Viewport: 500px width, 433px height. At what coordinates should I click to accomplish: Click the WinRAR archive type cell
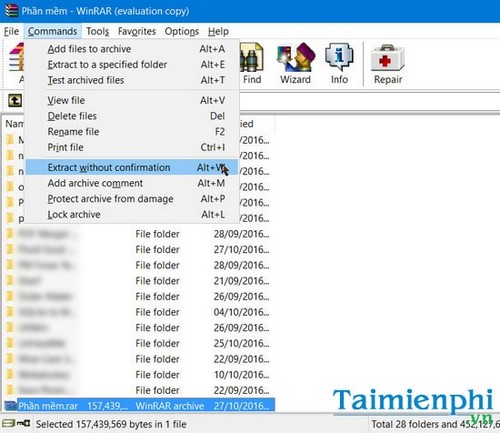point(170,406)
